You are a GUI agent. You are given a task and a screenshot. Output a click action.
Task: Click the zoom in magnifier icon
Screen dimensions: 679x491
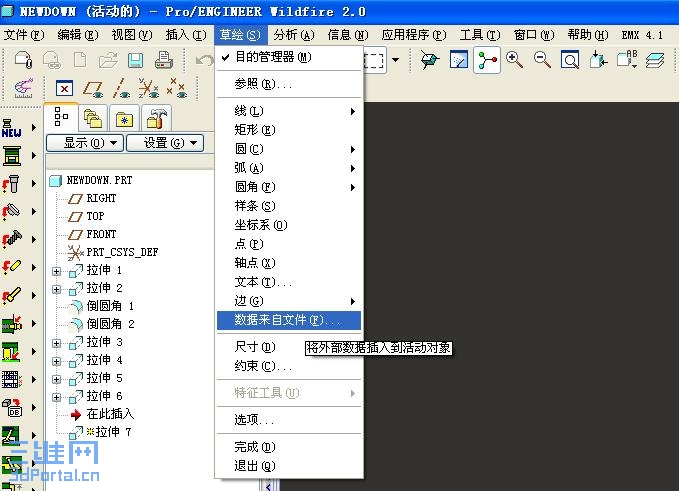pos(514,60)
